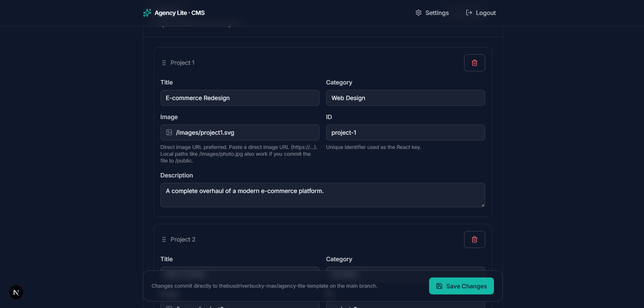The height and width of the screenshot is (308, 644).
Task: Open the Settings page link
Action: point(432,13)
